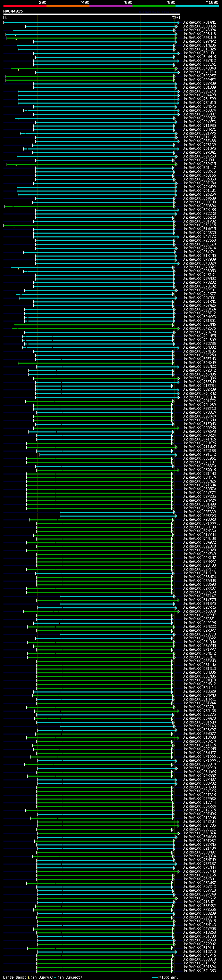Select the UniRef100_B9GPE7 label
Image resolution: width=222 pixels, height=980 pixels.
(199, 76)
